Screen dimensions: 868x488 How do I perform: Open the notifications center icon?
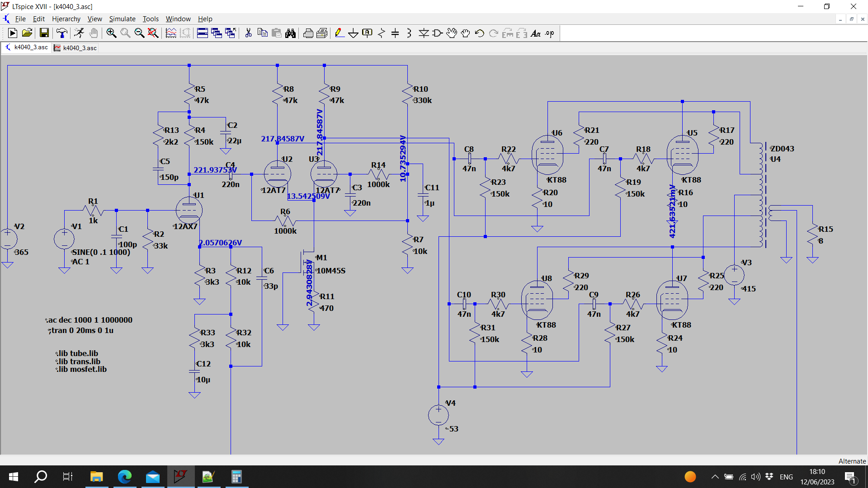[850, 477]
